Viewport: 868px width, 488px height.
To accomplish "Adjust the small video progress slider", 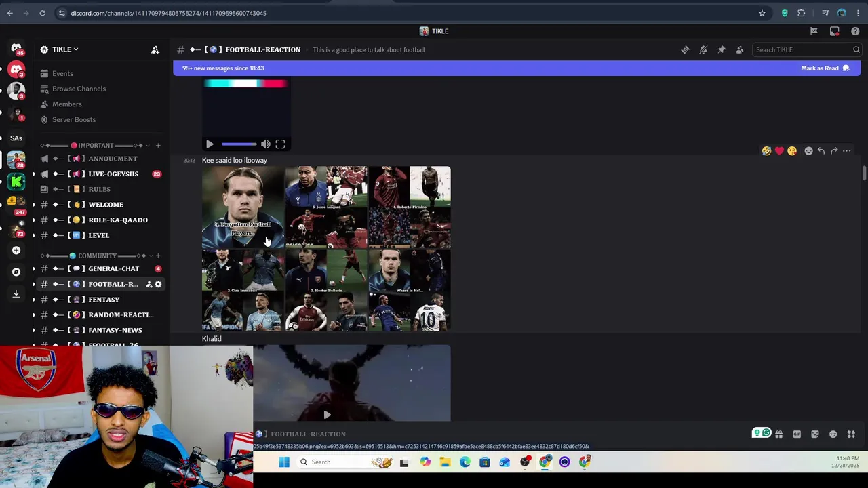I will 239,144.
